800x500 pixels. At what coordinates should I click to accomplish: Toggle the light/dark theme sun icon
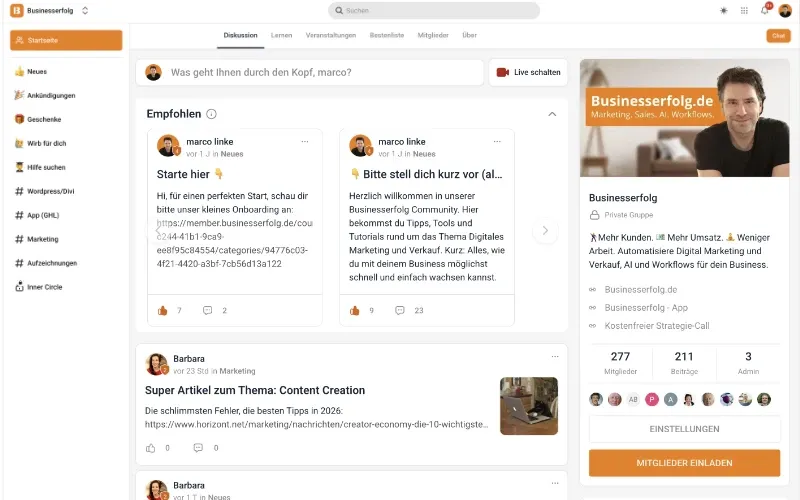pyautogui.click(x=724, y=11)
